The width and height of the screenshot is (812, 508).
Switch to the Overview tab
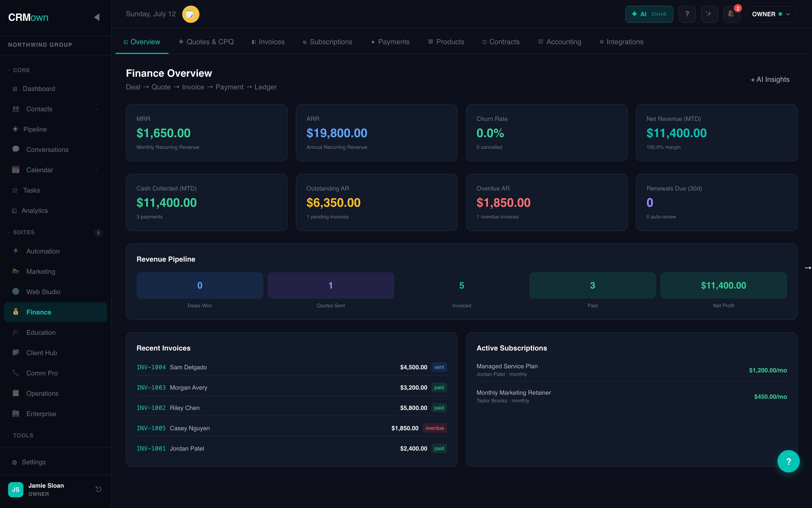(142, 42)
